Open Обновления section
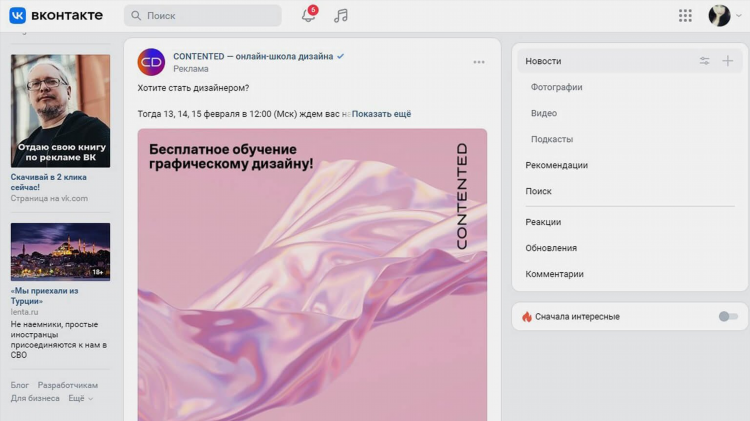Viewport: 750px width, 421px height. point(551,248)
